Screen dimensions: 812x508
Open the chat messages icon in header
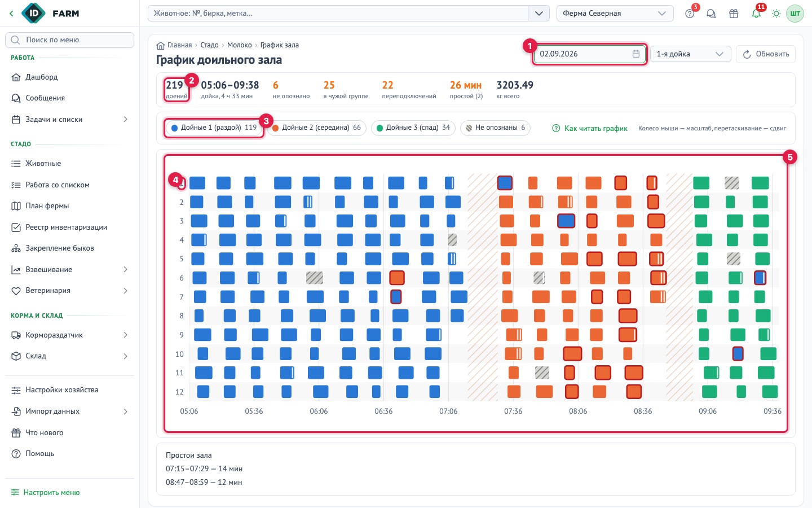click(711, 14)
